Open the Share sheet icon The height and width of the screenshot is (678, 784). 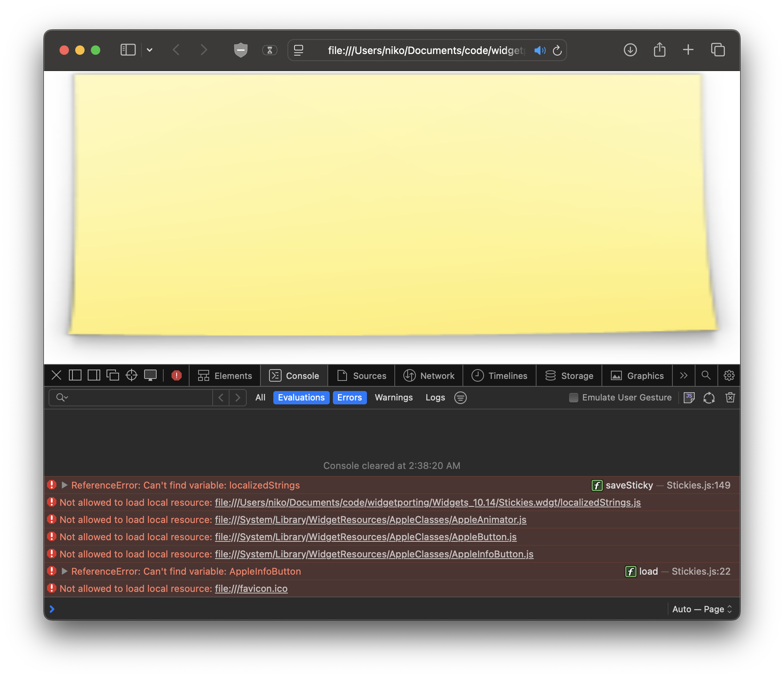pos(659,50)
